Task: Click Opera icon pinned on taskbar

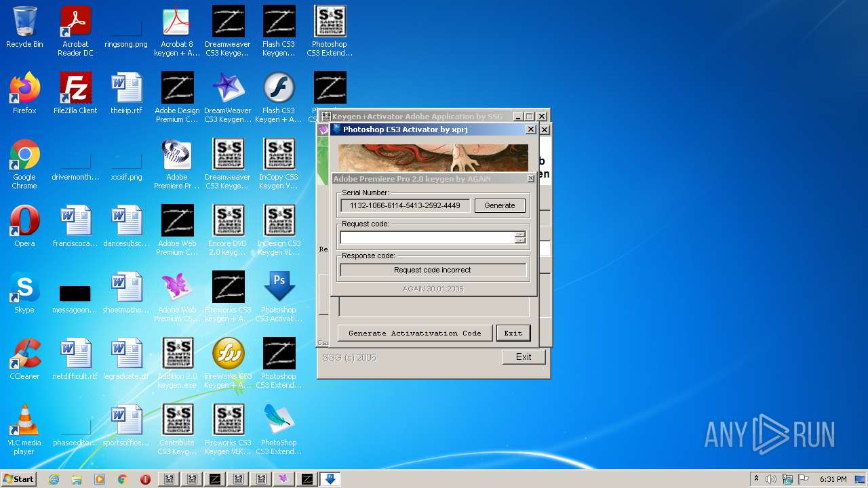Action: tap(145, 479)
